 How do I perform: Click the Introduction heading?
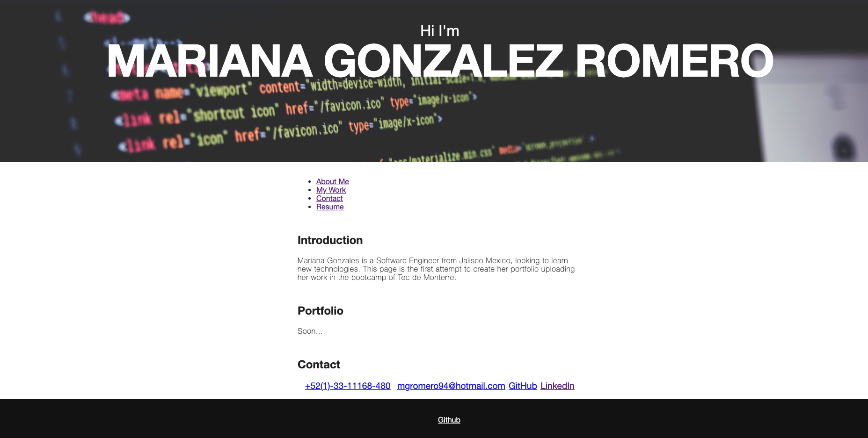330,240
